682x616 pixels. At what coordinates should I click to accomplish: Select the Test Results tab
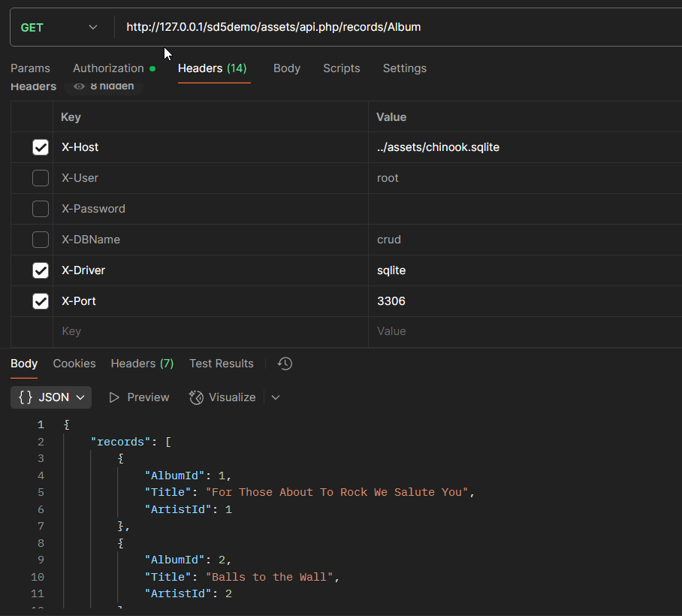[x=221, y=364]
